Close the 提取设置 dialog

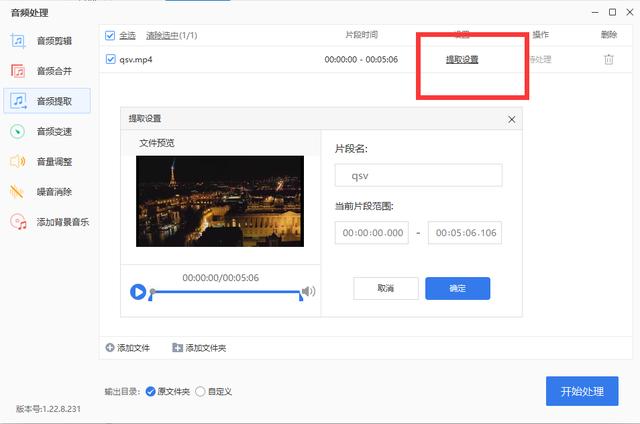pos(511,119)
